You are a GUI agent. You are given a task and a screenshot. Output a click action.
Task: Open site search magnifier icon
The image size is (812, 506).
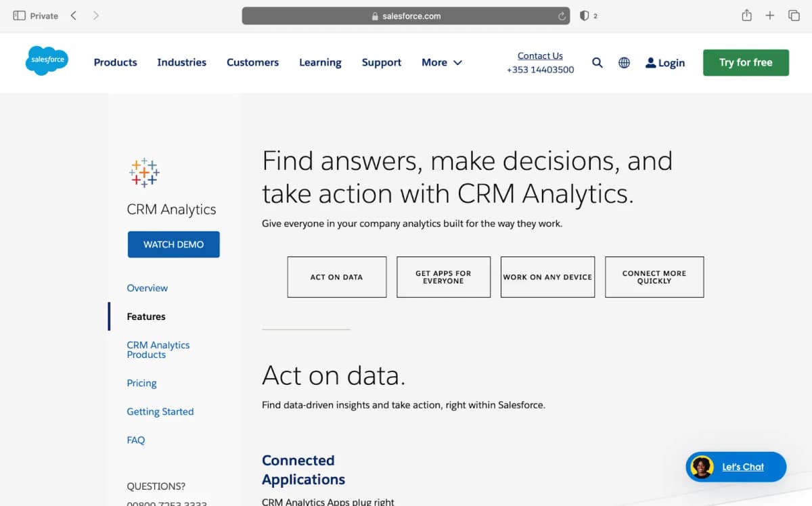(x=597, y=62)
